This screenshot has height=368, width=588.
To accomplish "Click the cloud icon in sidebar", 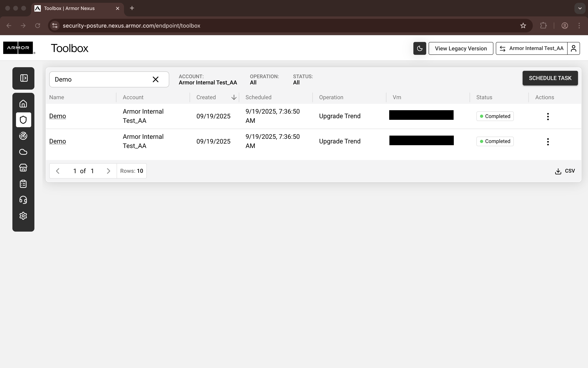I will [23, 152].
